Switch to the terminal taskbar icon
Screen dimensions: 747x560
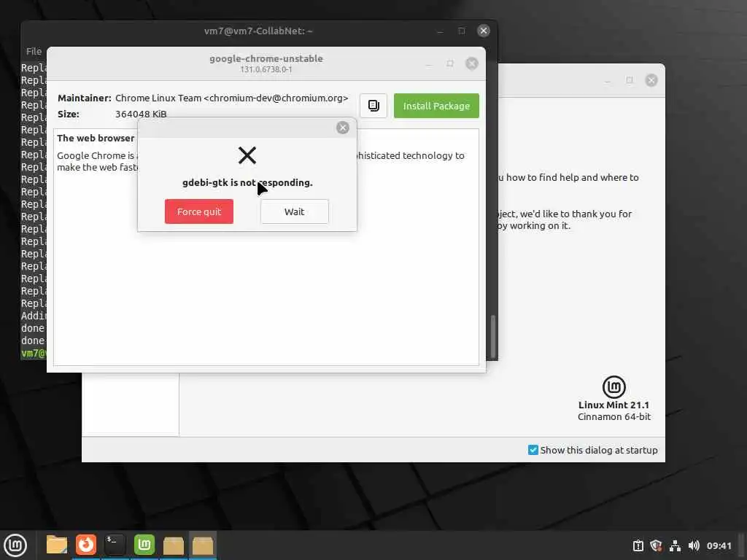pos(115,545)
